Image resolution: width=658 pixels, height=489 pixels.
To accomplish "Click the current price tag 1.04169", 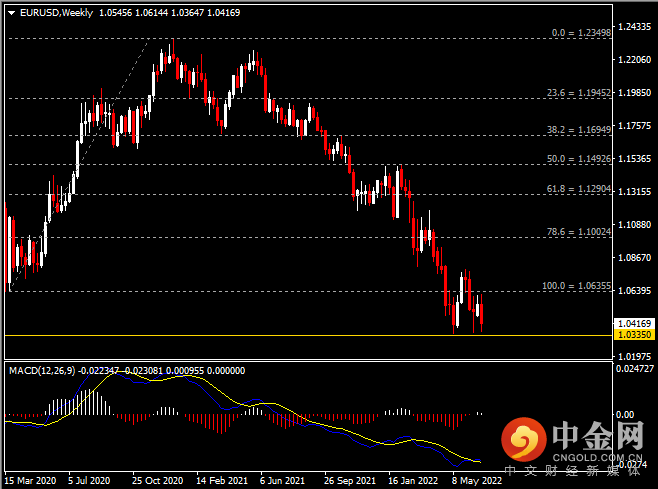I will point(635,324).
